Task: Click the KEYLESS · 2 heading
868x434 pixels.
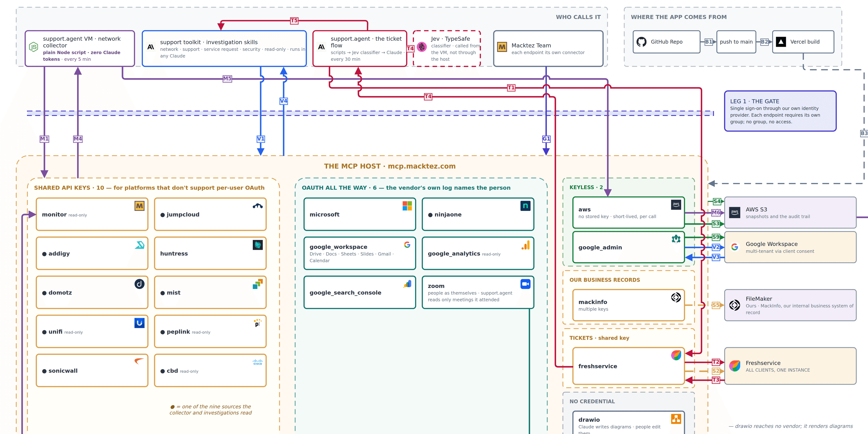Action: 586,187
